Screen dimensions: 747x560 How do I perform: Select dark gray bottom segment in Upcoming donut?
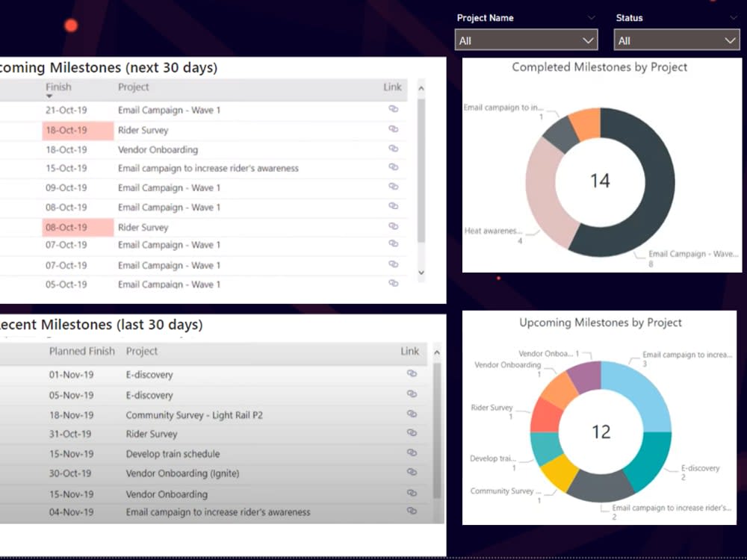[601, 487]
